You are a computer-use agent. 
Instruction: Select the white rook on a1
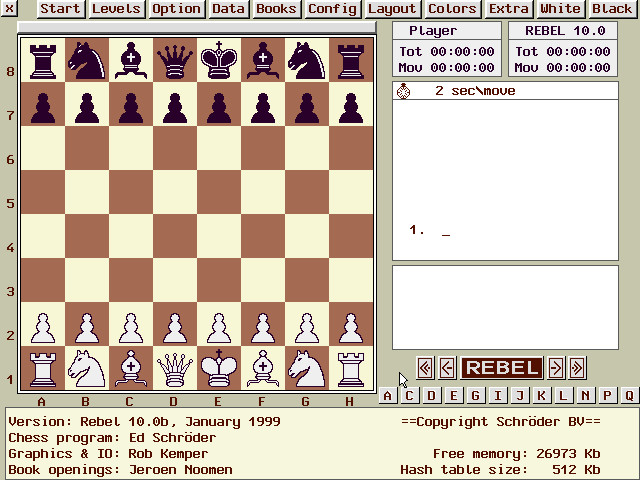43,369
